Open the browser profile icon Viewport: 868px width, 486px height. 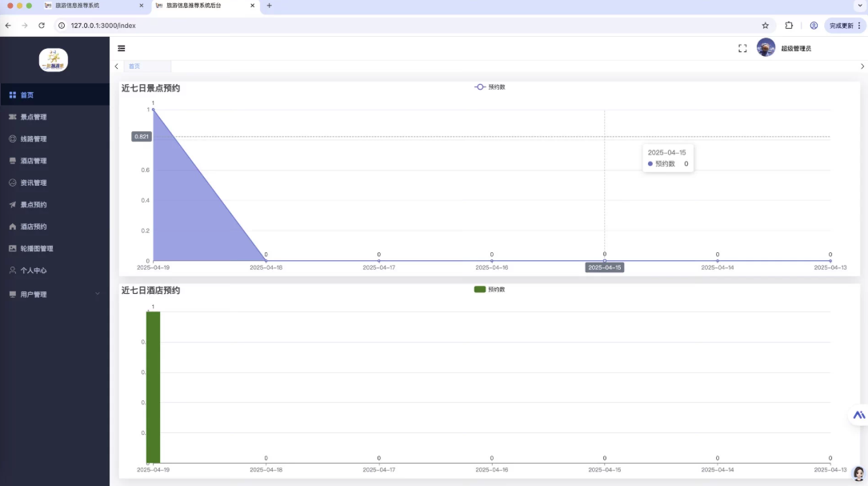814,26
